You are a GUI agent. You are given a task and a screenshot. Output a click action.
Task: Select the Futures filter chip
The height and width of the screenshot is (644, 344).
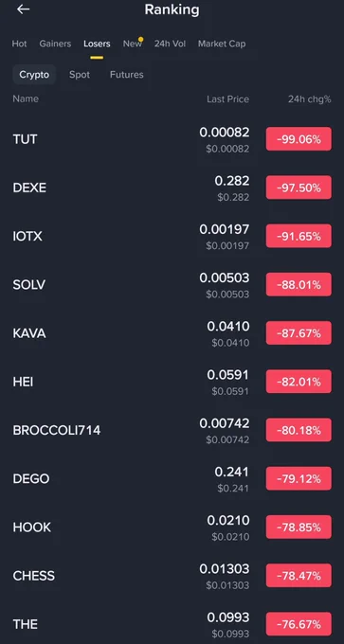coord(127,74)
